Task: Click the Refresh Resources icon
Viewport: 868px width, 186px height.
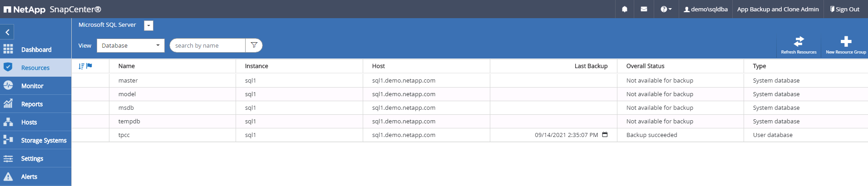Action: (799, 42)
